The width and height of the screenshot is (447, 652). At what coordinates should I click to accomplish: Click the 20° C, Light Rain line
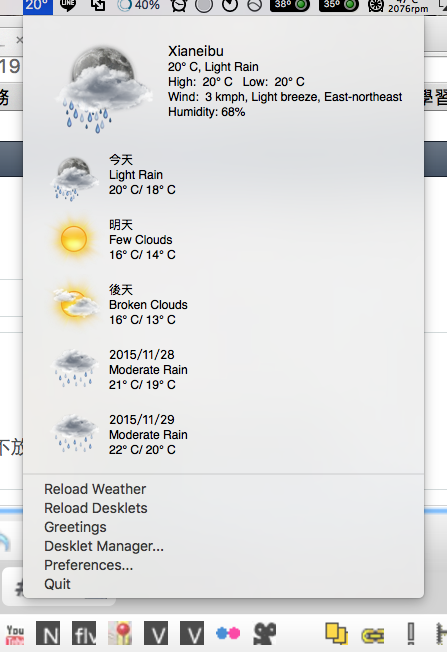click(x=213, y=67)
